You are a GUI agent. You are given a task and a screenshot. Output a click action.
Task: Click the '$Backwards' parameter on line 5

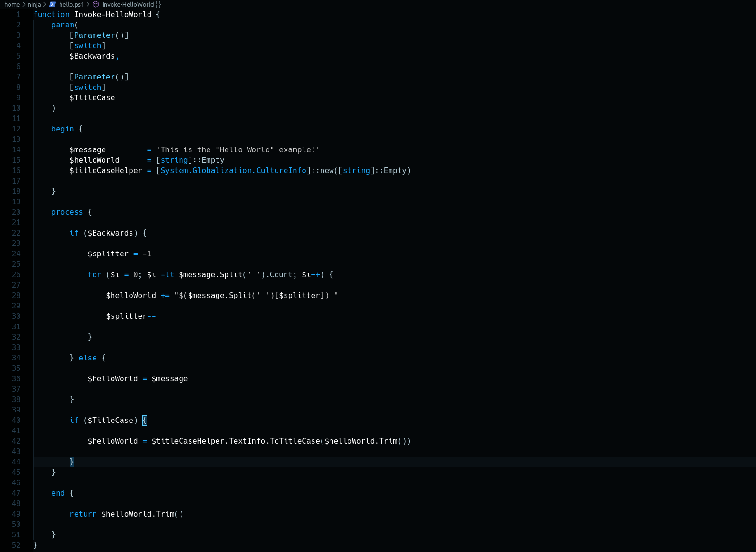pos(92,56)
